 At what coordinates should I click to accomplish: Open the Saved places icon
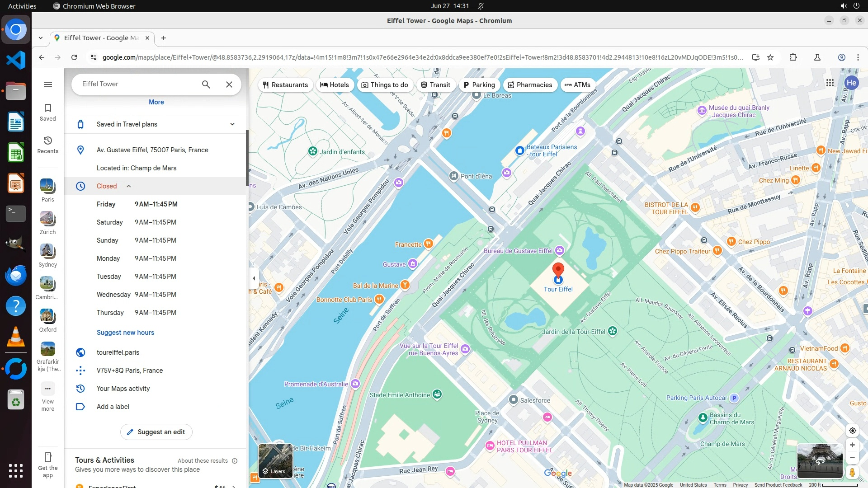click(48, 112)
